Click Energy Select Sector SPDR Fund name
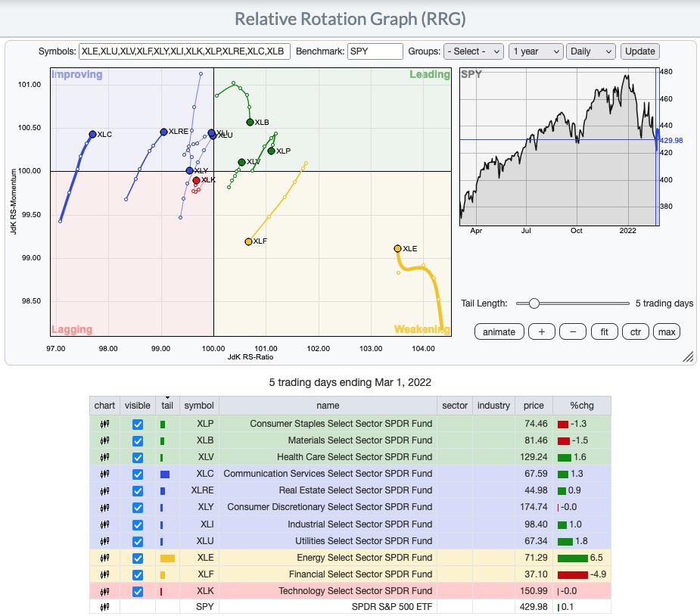Image resolution: width=700 pixels, height=616 pixels. point(364,558)
